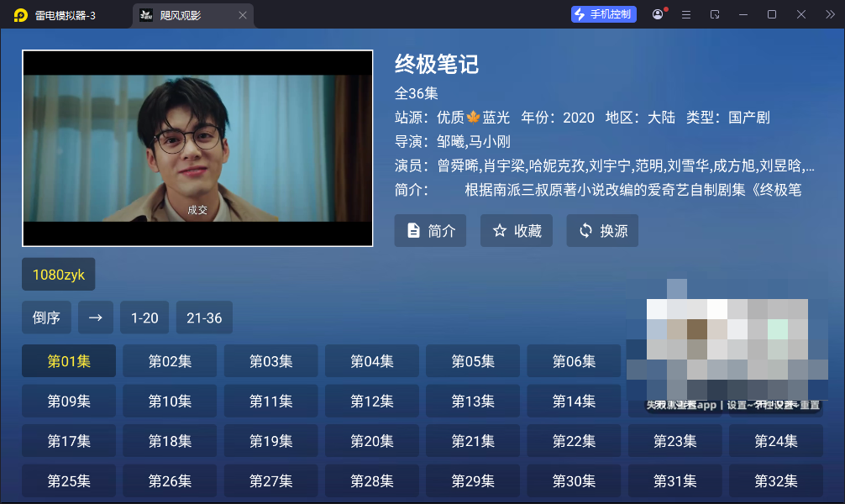845x504 pixels.
Task: Click the new window icon beside the menu
Action: coord(713,14)
